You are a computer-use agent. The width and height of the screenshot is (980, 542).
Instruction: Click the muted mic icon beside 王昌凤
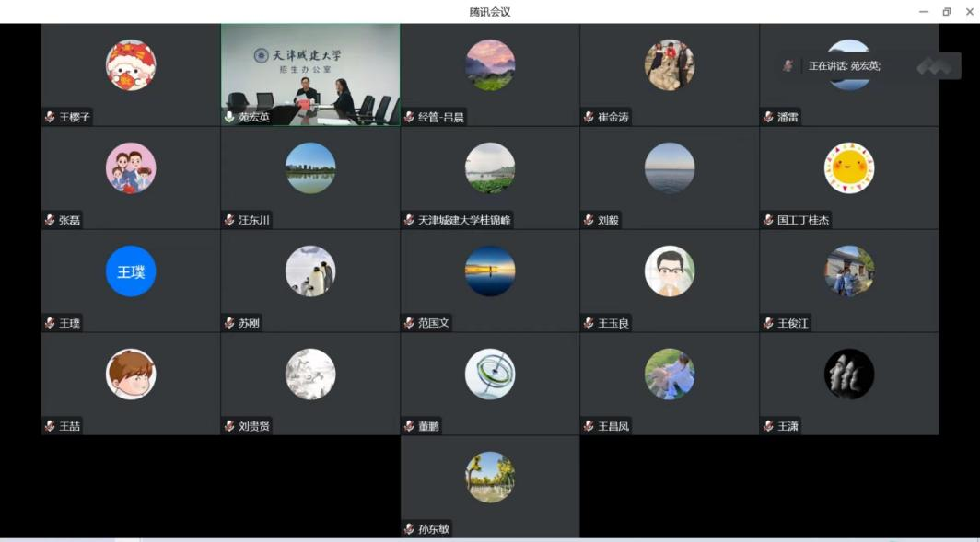pyautogui.click(x=589, y=426)
